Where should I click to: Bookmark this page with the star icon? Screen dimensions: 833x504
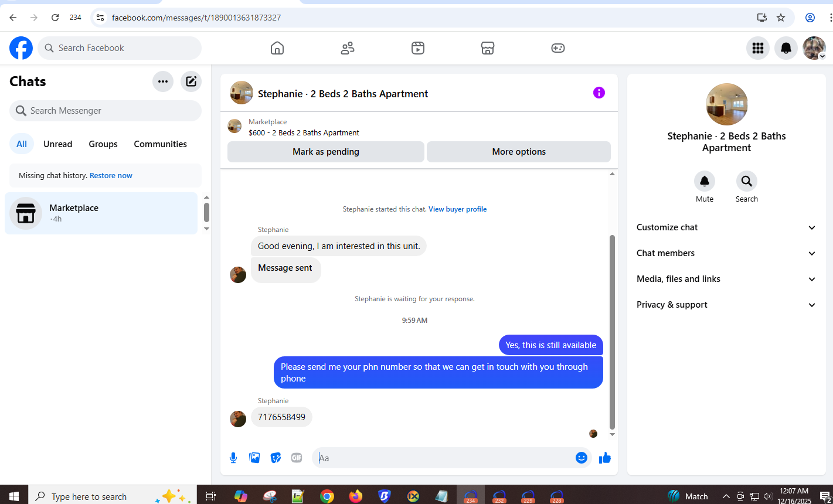coord(781,18)
